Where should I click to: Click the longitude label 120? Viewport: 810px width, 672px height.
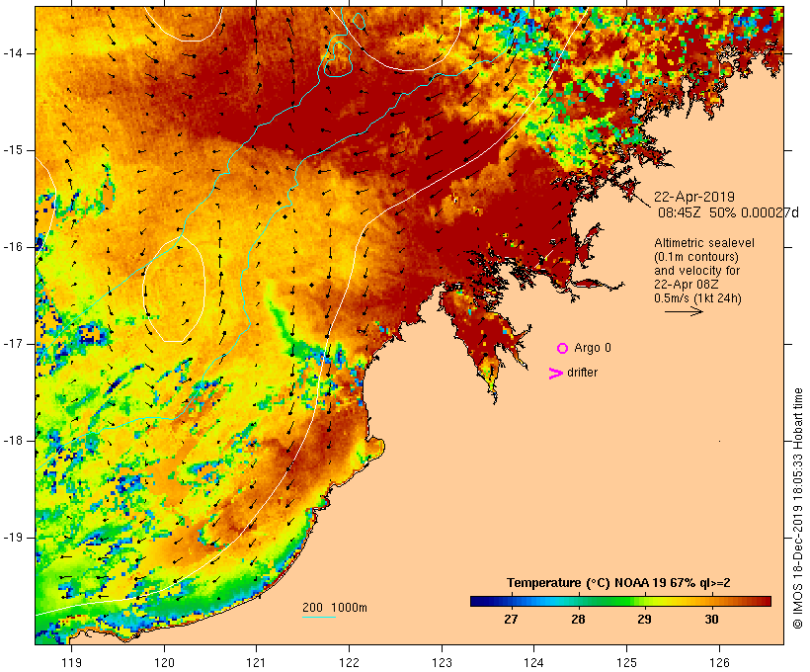coord(164,662)
